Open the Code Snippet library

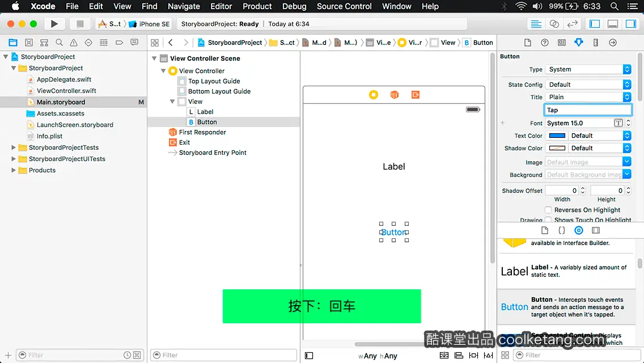pyautogui.click(x=561, y=230)
